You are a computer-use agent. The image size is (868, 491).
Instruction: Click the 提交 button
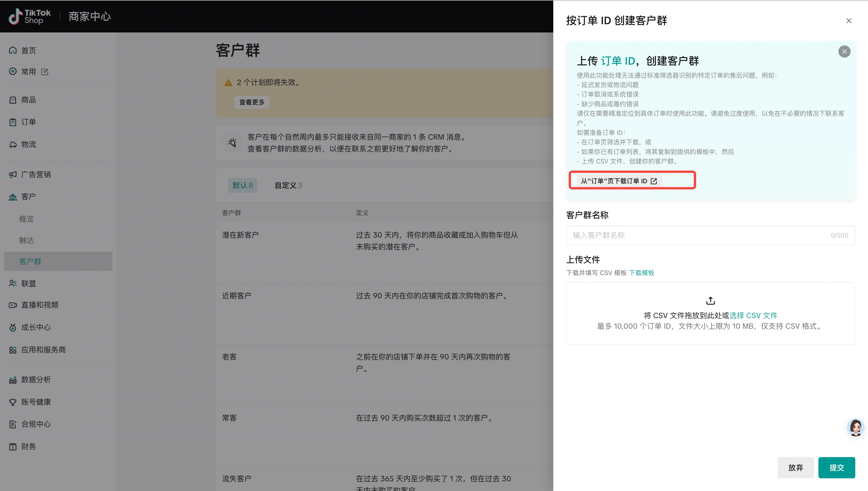tap(836, 467)
